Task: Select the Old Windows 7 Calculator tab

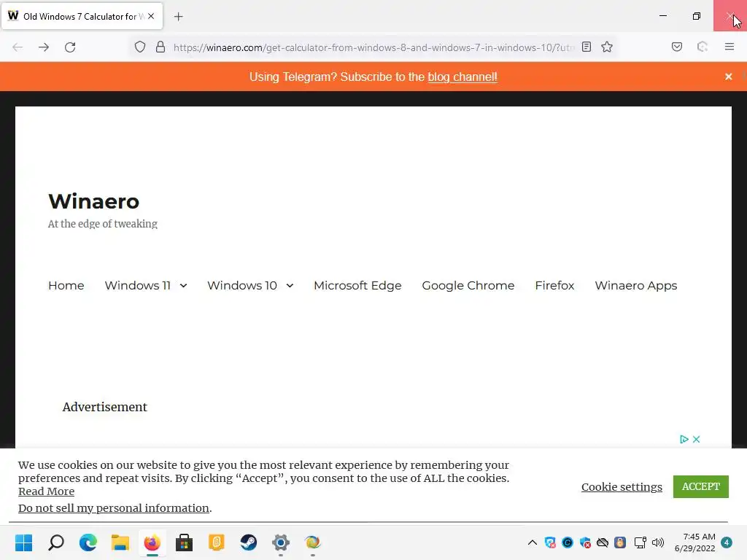Action: 82,16
